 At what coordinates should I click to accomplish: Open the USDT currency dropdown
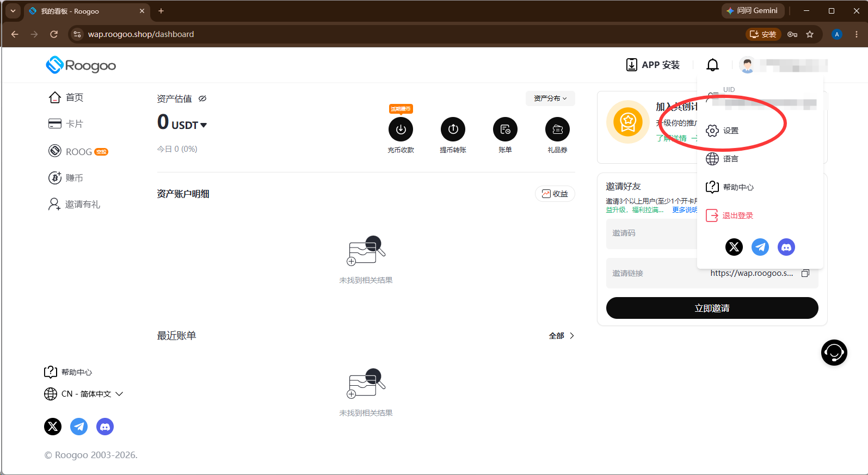coord(189,125)
